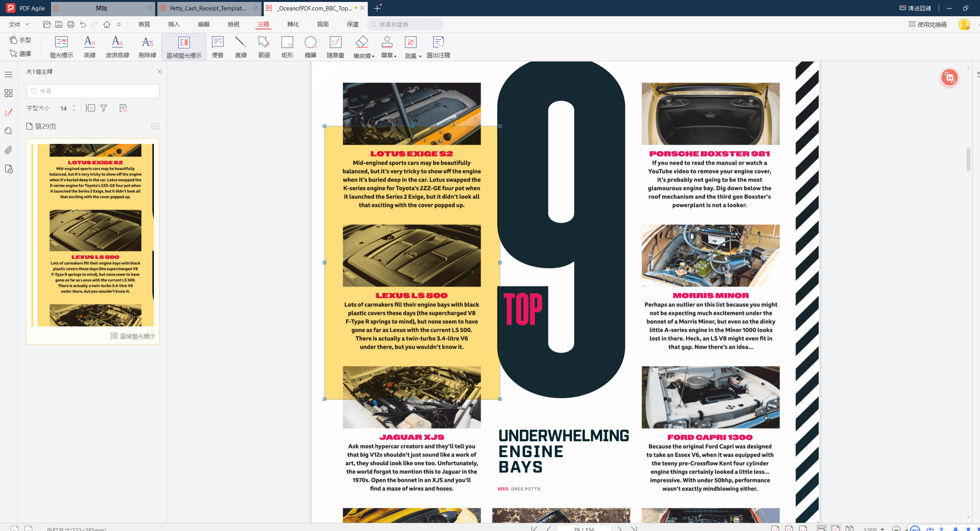Select the 螢光標示 highlight tool

(61, 47)
